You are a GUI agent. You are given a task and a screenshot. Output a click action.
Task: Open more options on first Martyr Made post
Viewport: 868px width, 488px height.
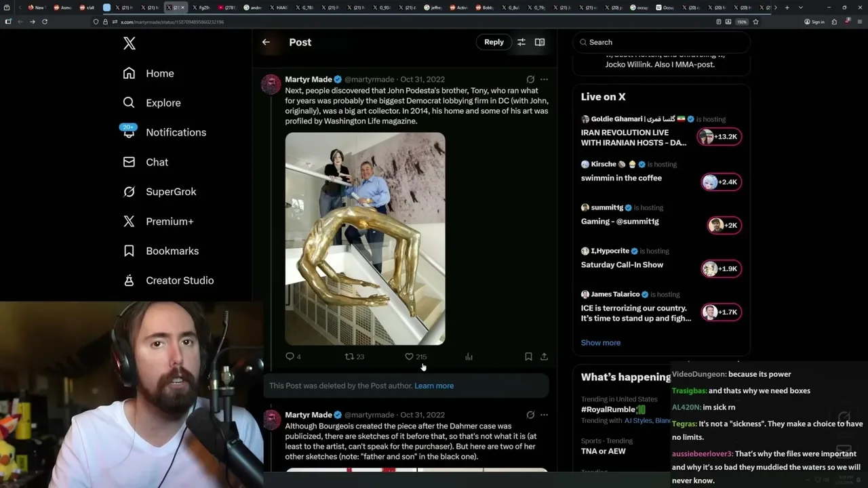pos(544,79)
